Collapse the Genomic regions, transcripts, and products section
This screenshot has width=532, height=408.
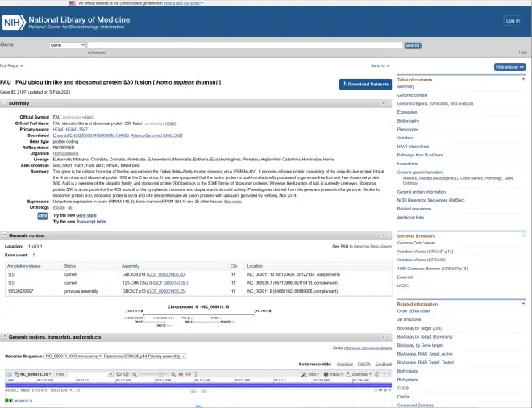click(4, 337)
